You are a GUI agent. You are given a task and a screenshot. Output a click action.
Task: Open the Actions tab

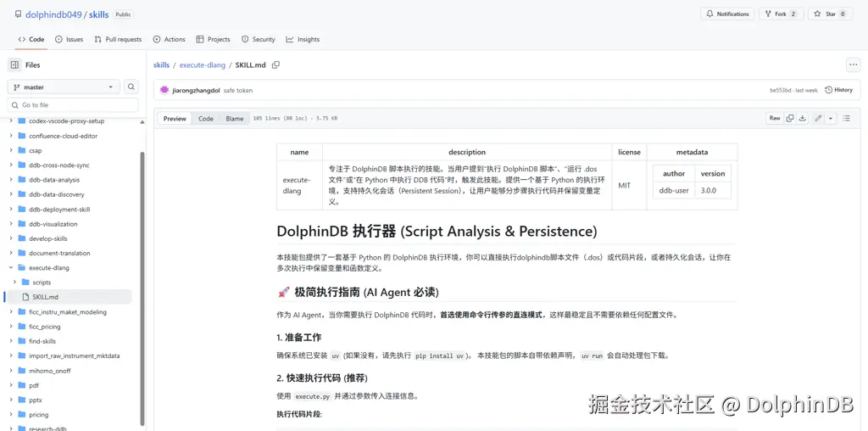(x=169, y=39)
